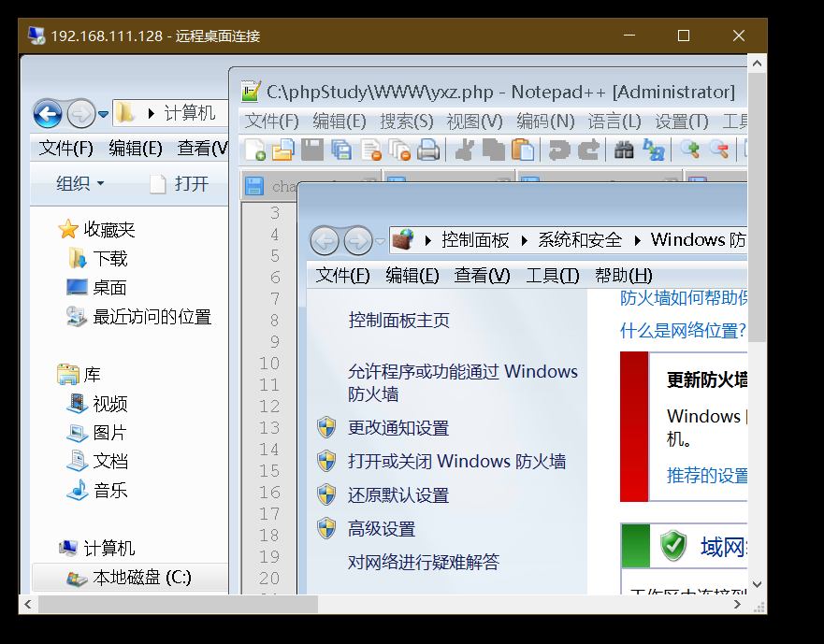824x644 pixels.
Task: Open Control Panel recent pages dropdown arrow
Action: 380,242
